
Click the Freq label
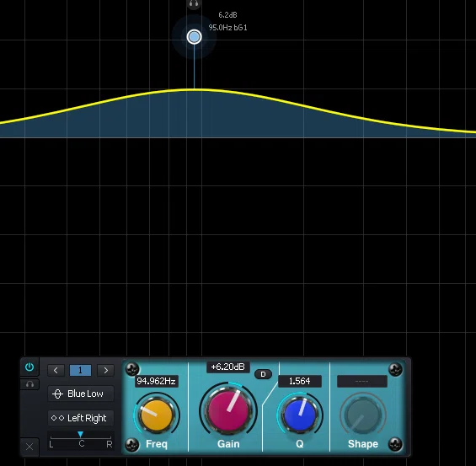tap(157, 444)
